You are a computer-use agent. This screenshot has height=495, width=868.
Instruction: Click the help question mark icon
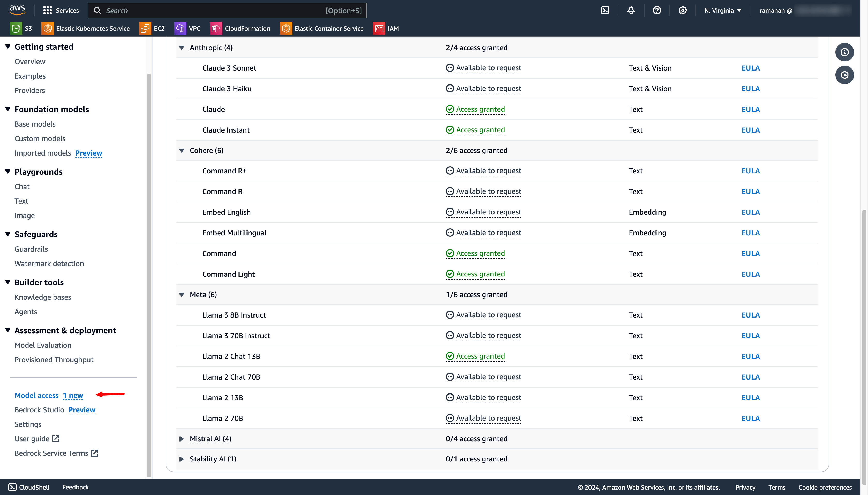(x=657, y=11)
